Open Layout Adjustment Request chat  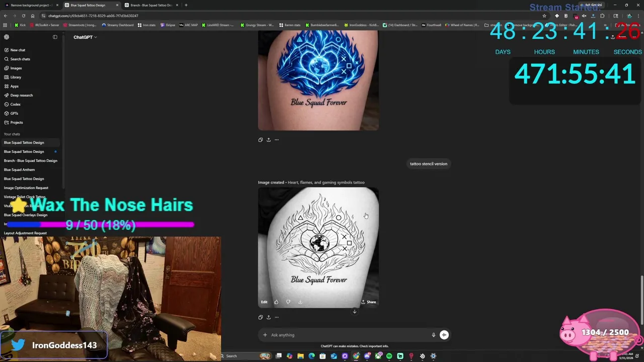(30, 233)
